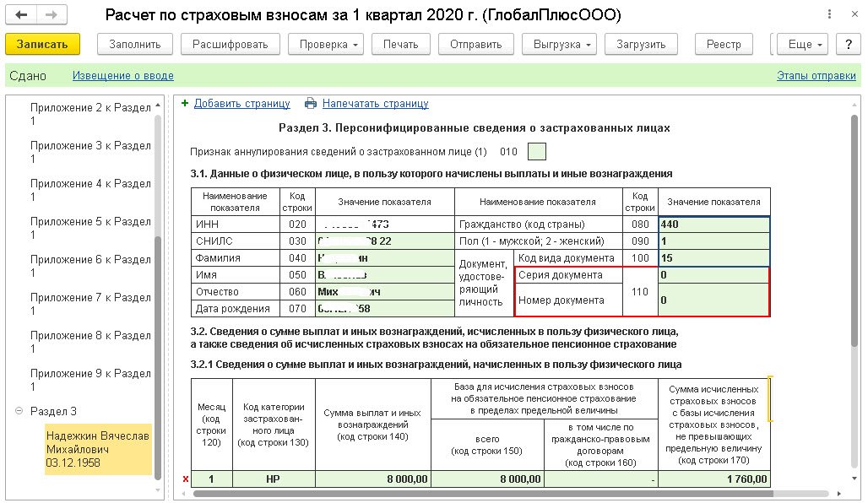Click the Серия документа value field
Viewport: 868px width, 503px height.
[713, 275]
